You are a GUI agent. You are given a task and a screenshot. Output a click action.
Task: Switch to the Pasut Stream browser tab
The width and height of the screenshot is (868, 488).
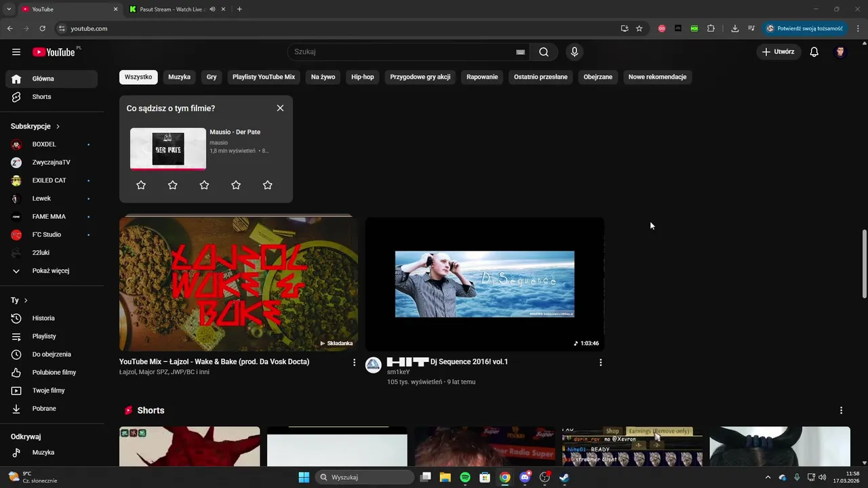point(174,9)
